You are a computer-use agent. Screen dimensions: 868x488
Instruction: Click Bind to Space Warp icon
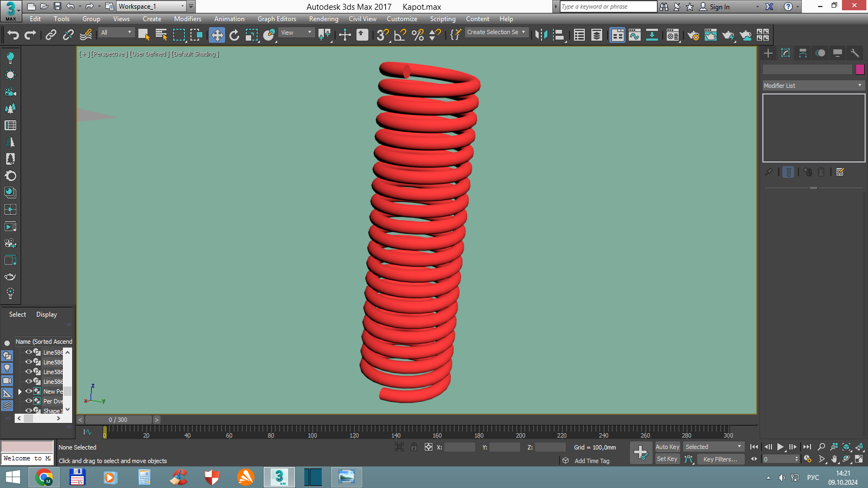[85, 35]
